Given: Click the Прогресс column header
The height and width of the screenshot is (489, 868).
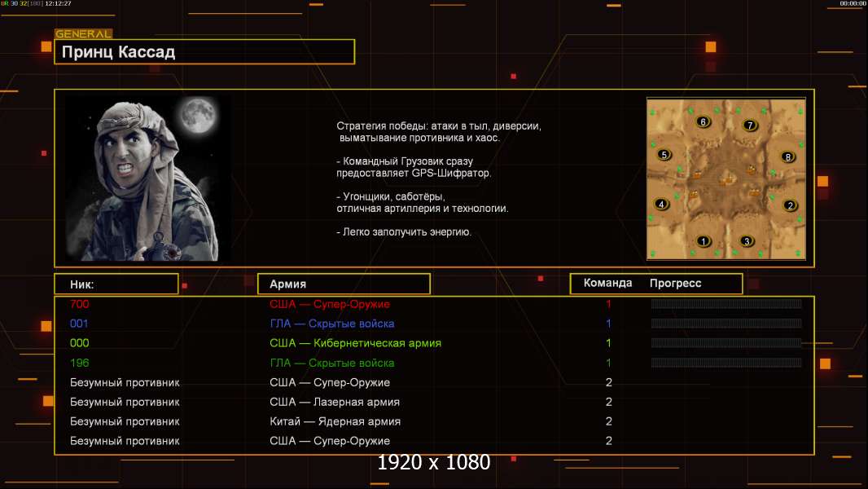Looking at the screenshot, I should pyautogui.click(x=675, y=283).
